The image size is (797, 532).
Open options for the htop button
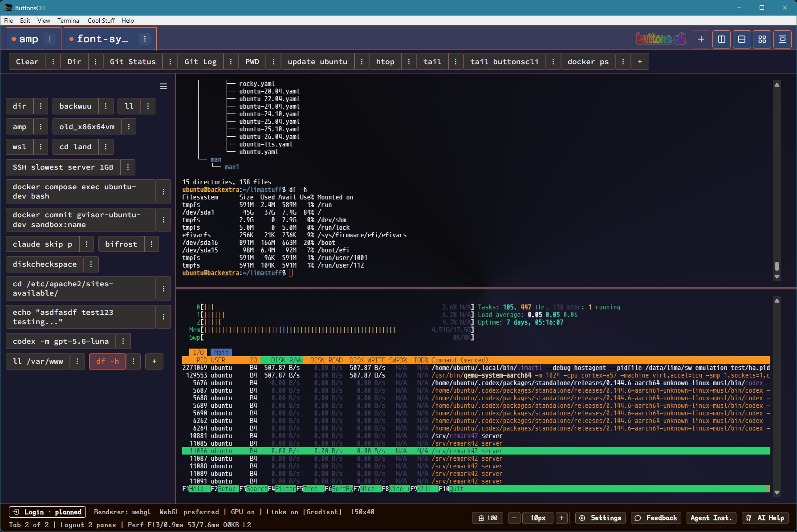pyautogui.click(x=409, y=62)
